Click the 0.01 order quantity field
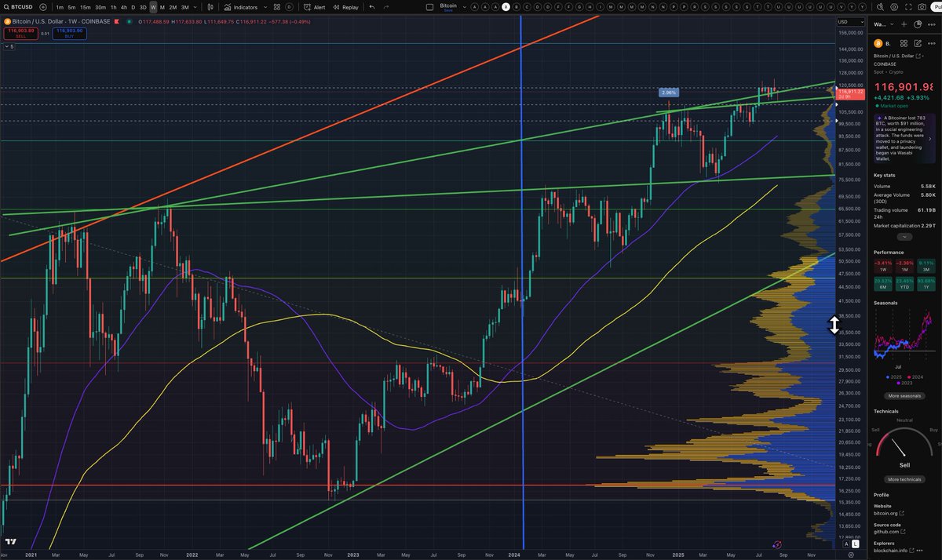The image size is (942, 560). click(x=45, y=34)
